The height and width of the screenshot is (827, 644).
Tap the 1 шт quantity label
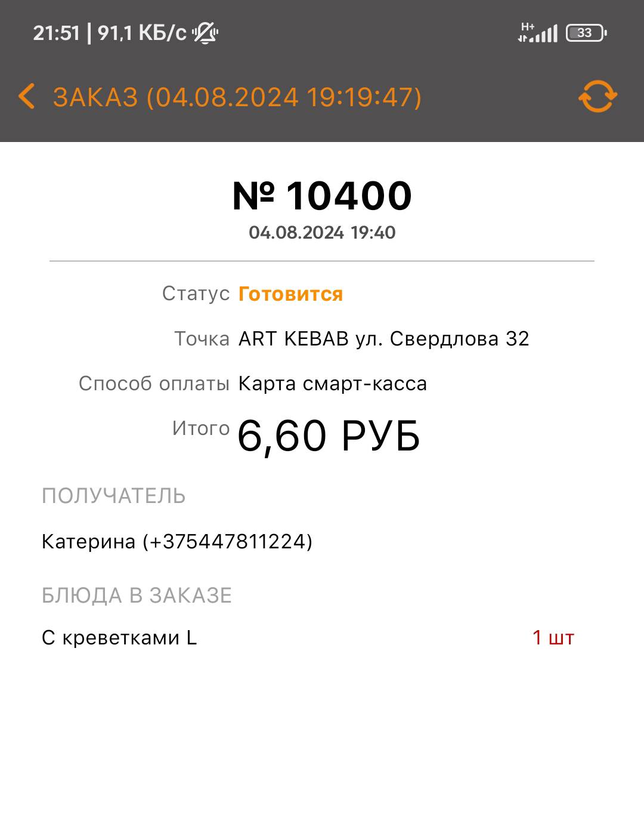coord(553,638)
